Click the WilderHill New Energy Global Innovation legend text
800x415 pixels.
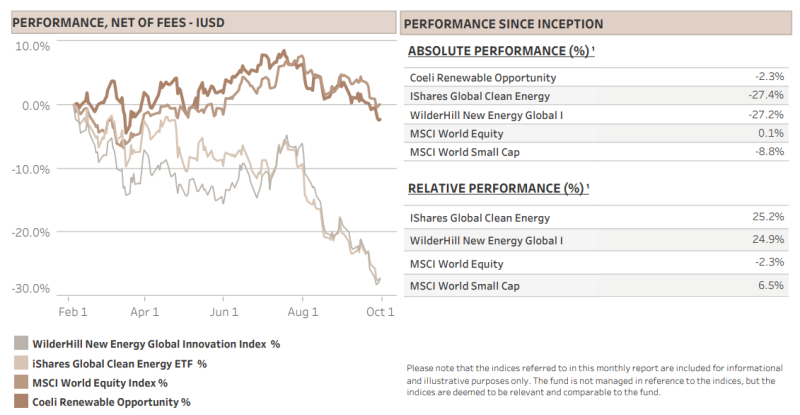(x=156, y=344)
